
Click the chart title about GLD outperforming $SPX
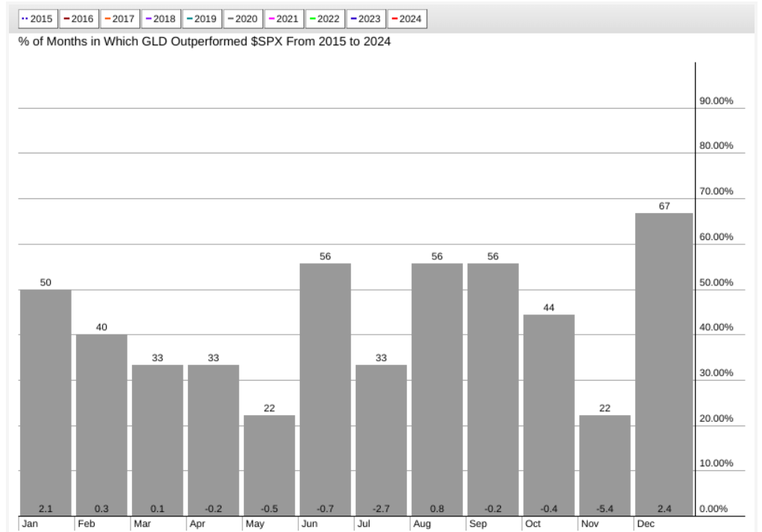[x=204, y=42]
